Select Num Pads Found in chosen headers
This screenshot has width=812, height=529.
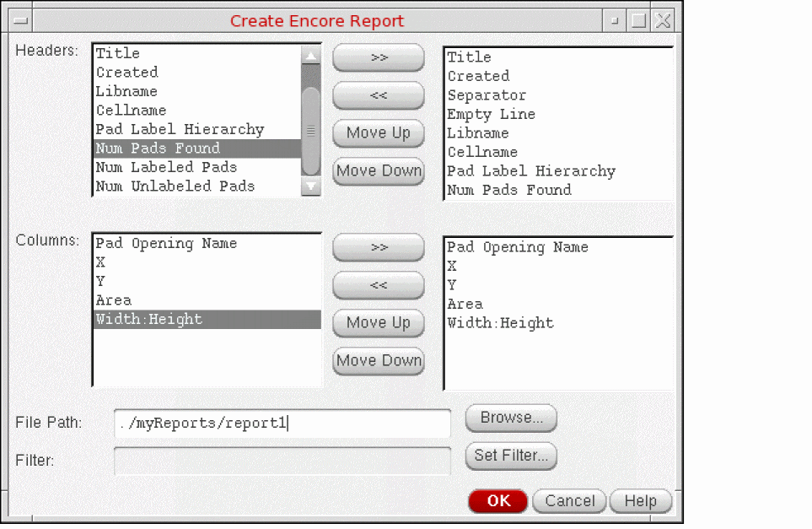coord(559,190)
